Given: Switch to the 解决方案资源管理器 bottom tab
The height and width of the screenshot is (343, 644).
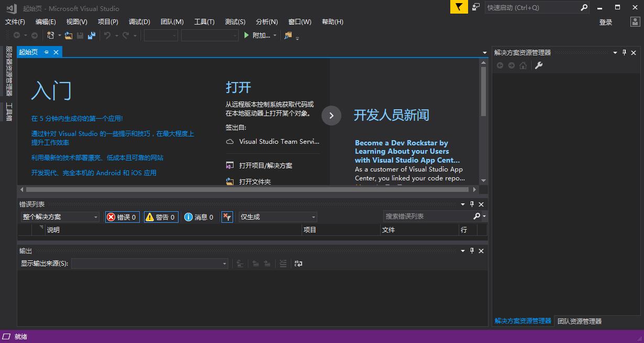Looking at the screenshot, I should [x=523, y=321].
